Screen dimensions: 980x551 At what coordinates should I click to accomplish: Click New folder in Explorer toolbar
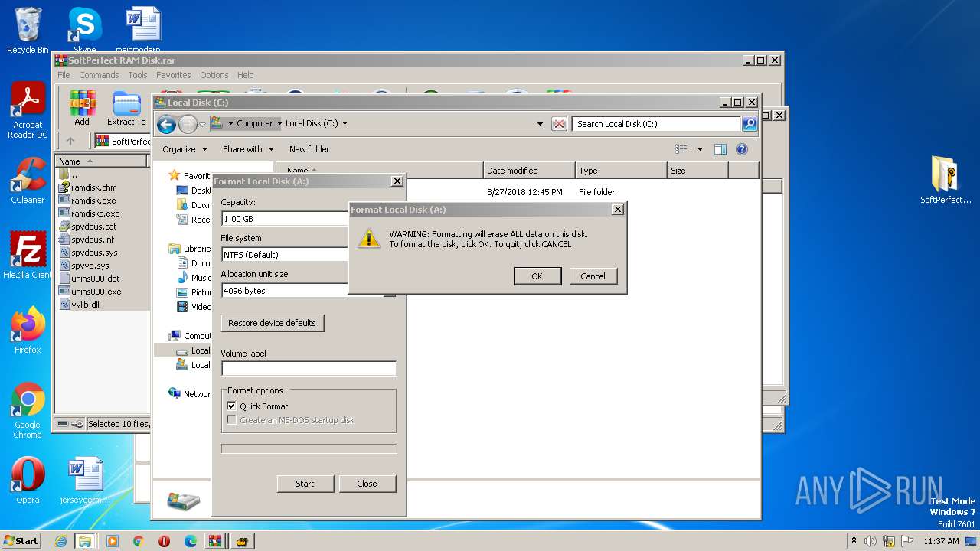[309, 149]
